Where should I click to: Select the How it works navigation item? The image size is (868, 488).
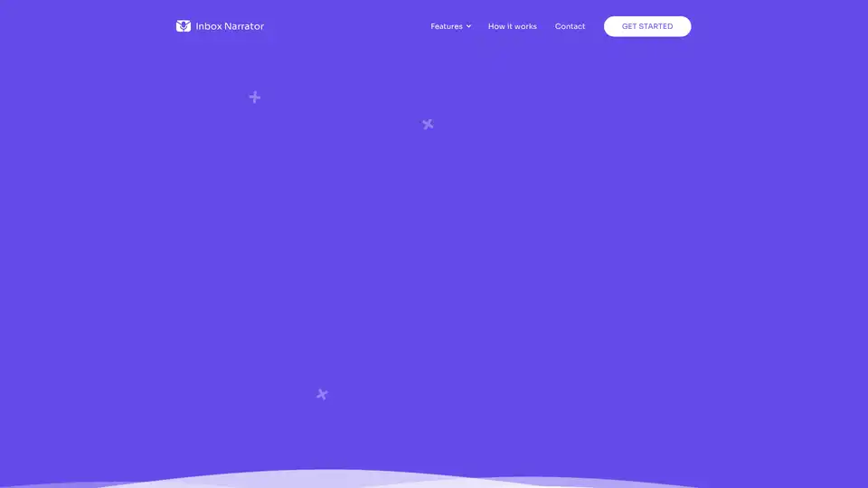512,26
